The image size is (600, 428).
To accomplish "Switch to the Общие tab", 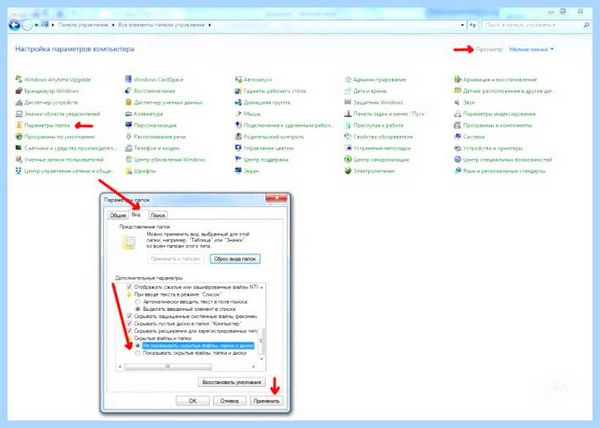I will coord(117,215).
